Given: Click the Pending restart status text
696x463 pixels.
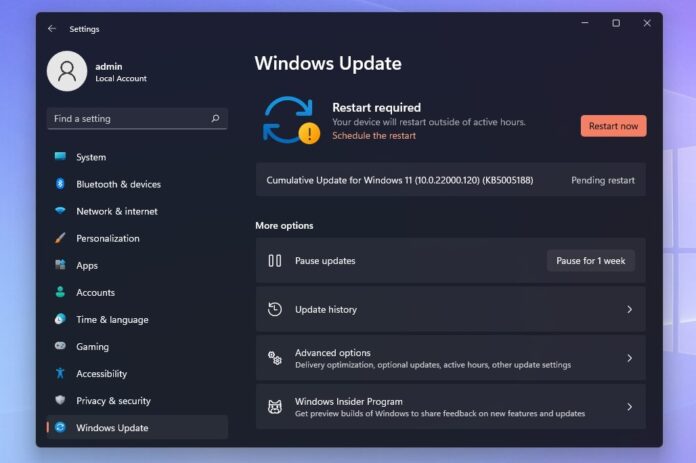Looking at the screenshot, I should coord(603,180).
